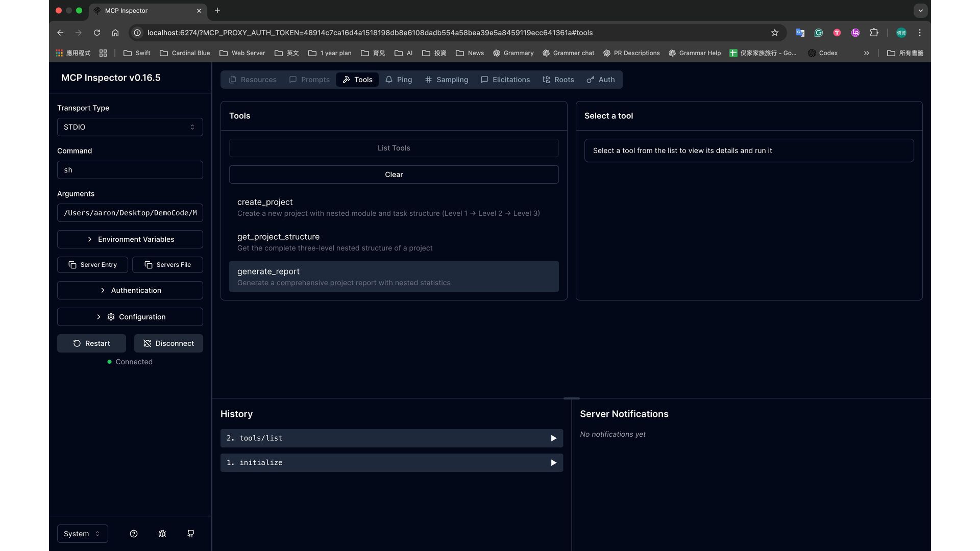The image size is (980, 551).
Task: Open the Cardinal Blue bookmarks folder
Action: pyautogui.click(x=185, y=53)
